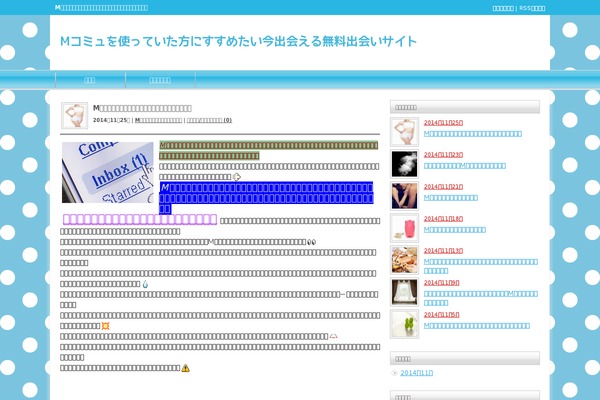Select the first navigation menu tab
Screen dimensions: 600x400
tap(90, 80)
